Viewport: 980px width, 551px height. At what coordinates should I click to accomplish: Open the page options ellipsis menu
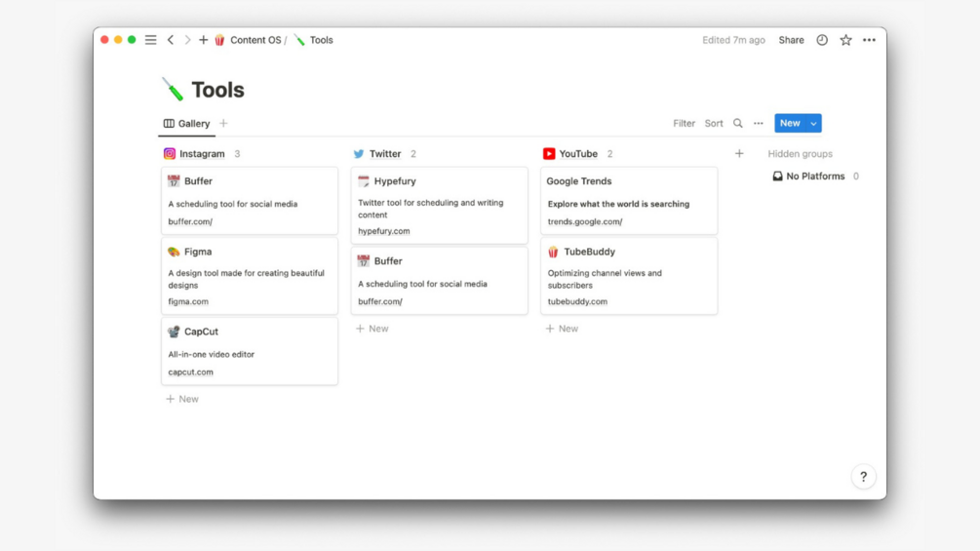click(869, 40)
